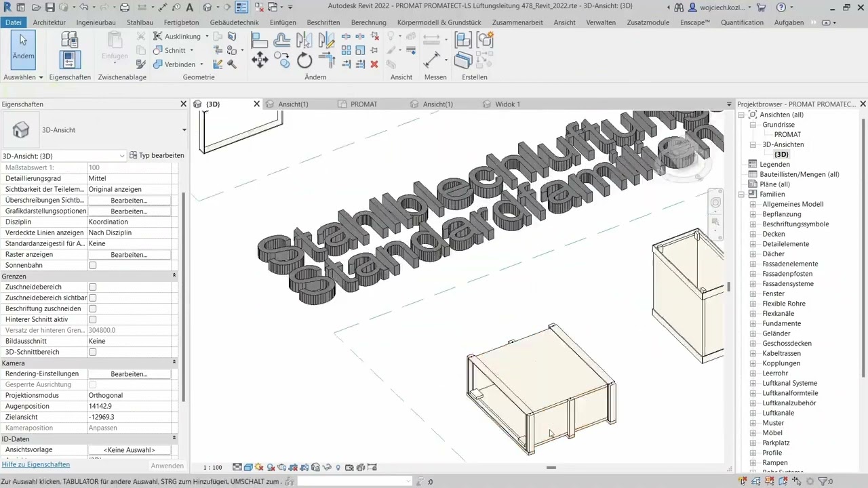Click the Save icon in quick access toolbar
This screenshot has height=488, width=868.
pos(50,7)
